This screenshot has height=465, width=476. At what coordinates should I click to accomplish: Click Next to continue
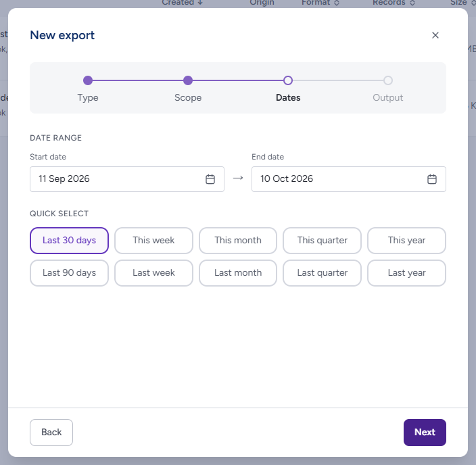pyautogui.click(x=425, y=433)
